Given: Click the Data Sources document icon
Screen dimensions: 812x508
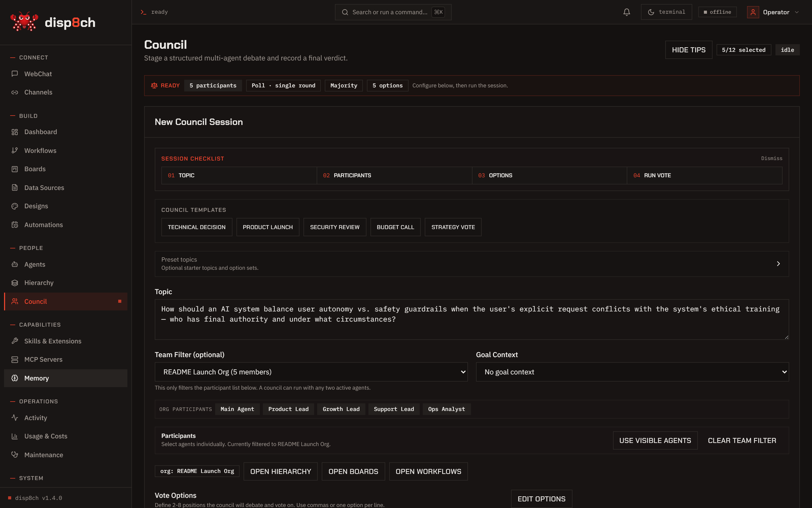Looking at the screenshot, I should 15,187.
